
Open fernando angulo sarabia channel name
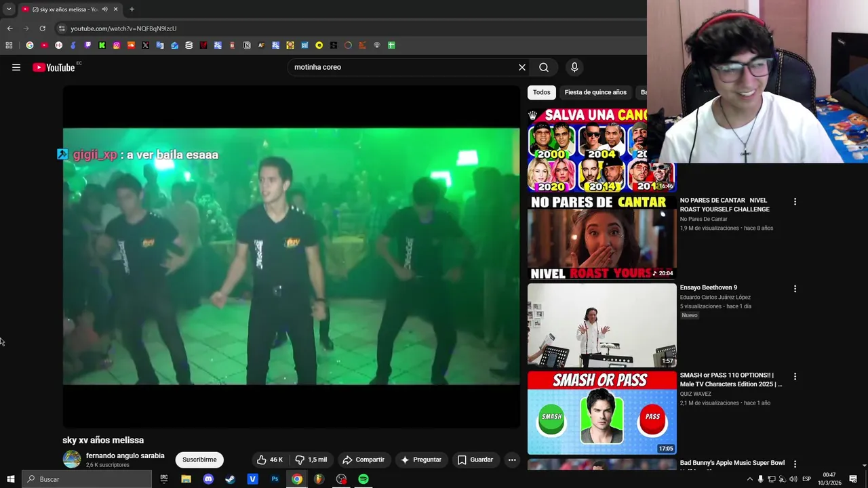click(x=125, y=455)
